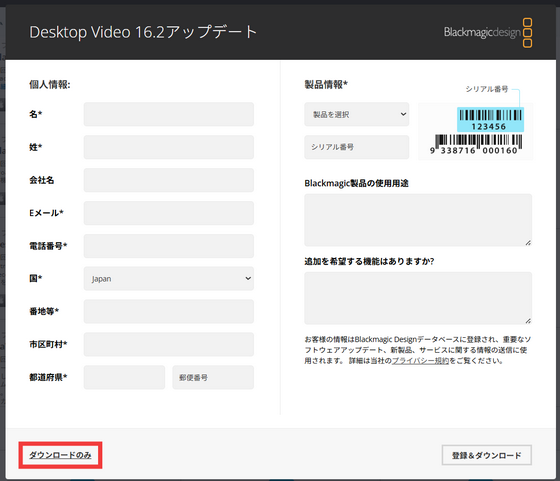
Task: Click the serial number barcode sample image
Action: pyautogui.click(x=475, y=131)
